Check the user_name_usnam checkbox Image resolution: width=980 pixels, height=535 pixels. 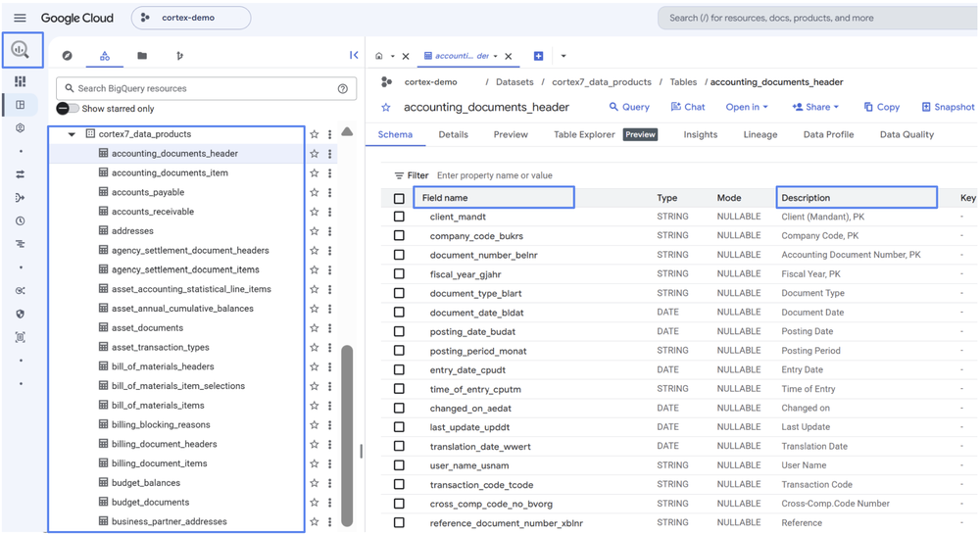coord(399,465)
